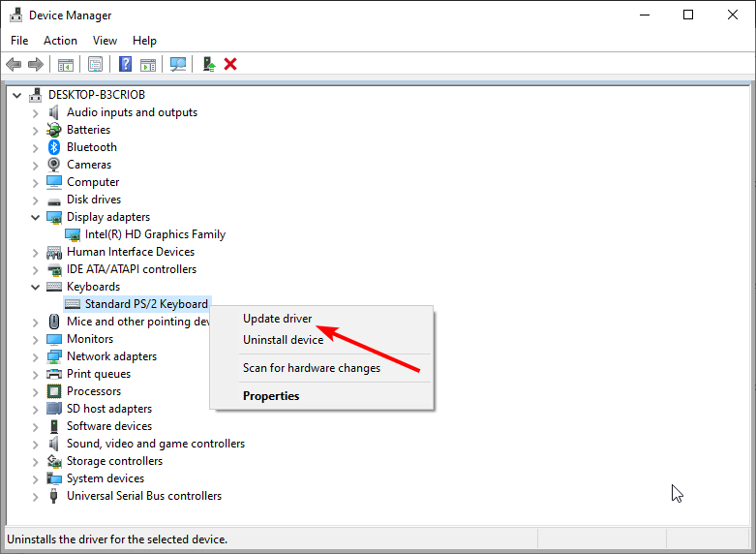756x554 pixels.
Task: Expand the Computer category chevron
Action: click(35, 182)
